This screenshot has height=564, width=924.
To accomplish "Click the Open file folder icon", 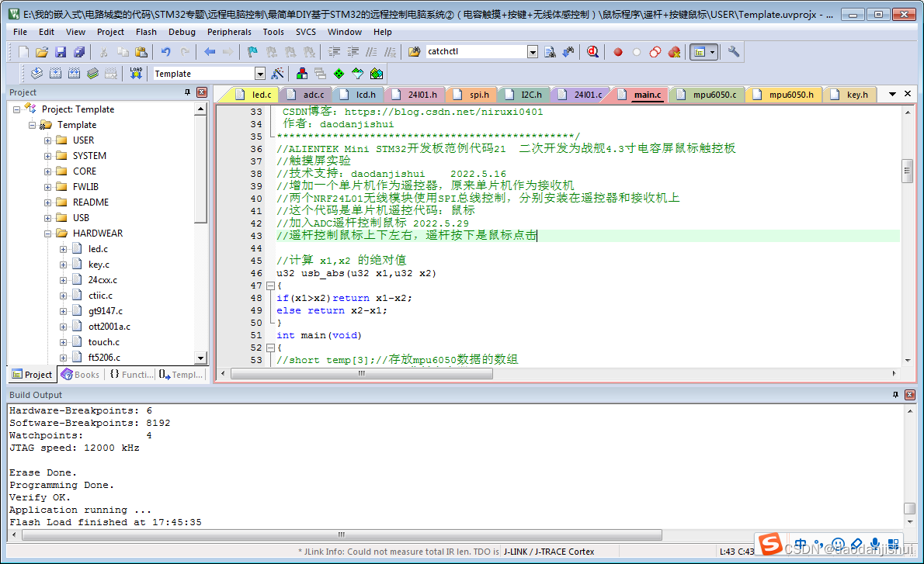I will pos(42,52).
